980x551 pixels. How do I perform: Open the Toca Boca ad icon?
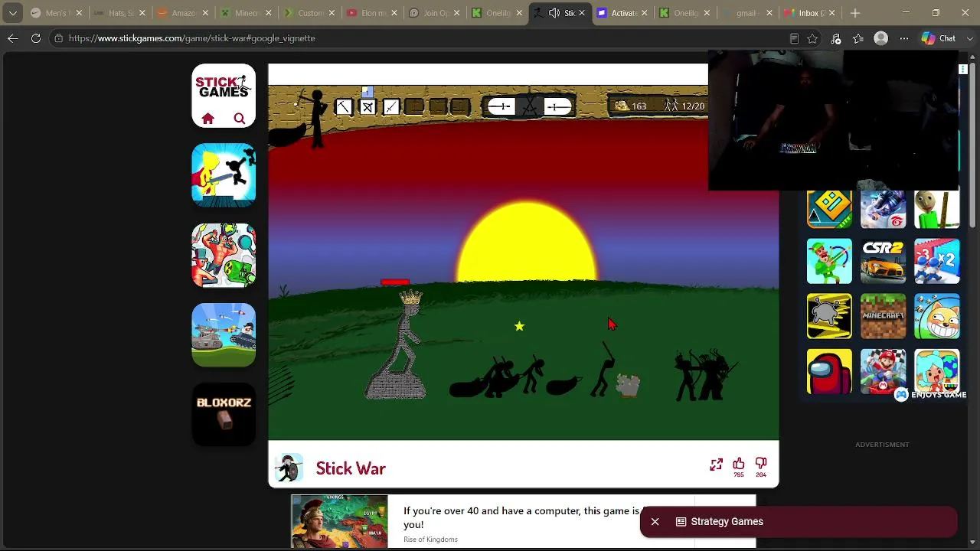pyautogui.click(x=937, y=372)
